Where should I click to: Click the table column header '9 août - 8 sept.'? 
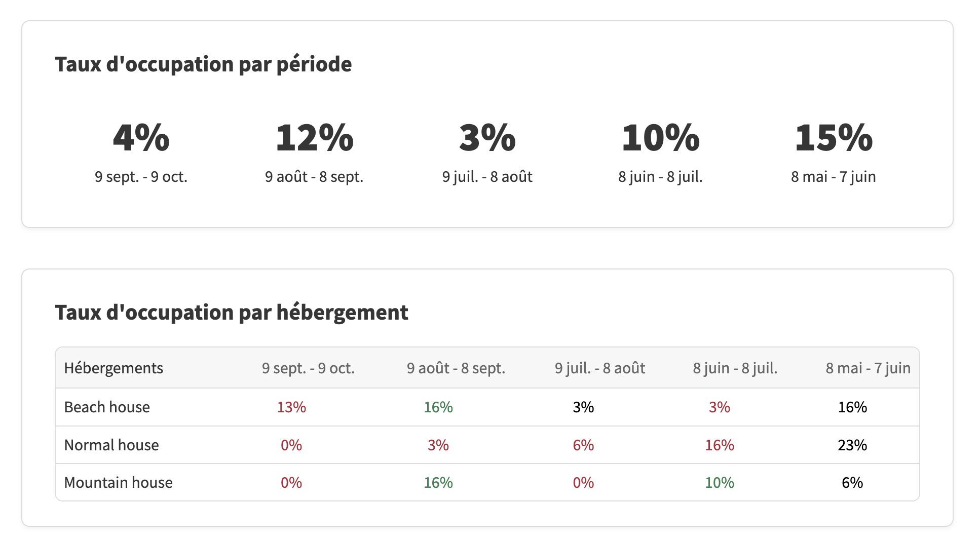tap(456, 368)
